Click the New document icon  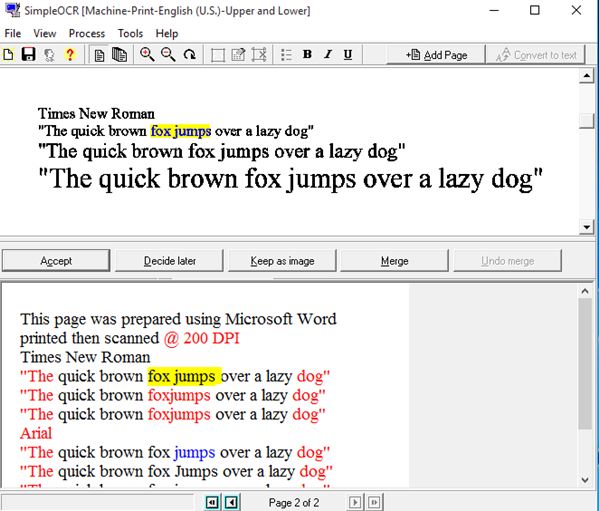point(8,55)
